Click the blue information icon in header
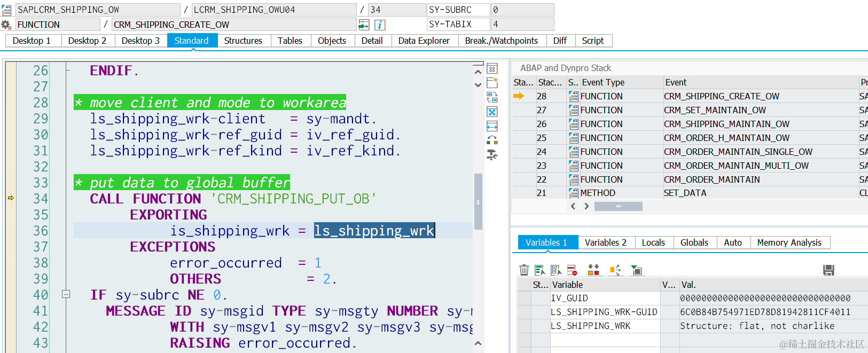This screenshot has height=353, width=868. 379,25
